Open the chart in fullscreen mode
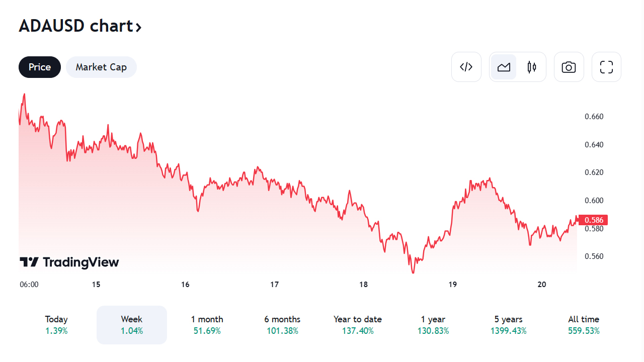 (x=606, y=67)
